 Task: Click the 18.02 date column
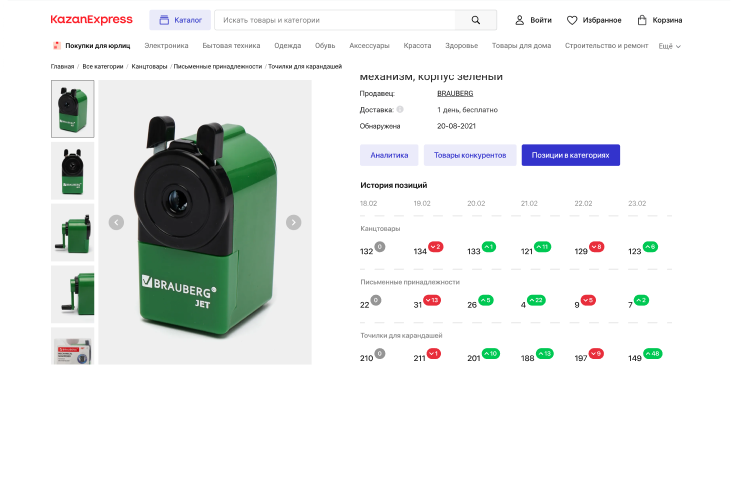click(369, 203)
